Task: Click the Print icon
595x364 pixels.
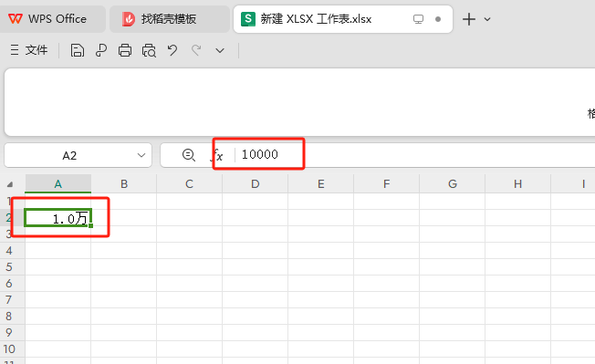Action: [x=125, y=50]
